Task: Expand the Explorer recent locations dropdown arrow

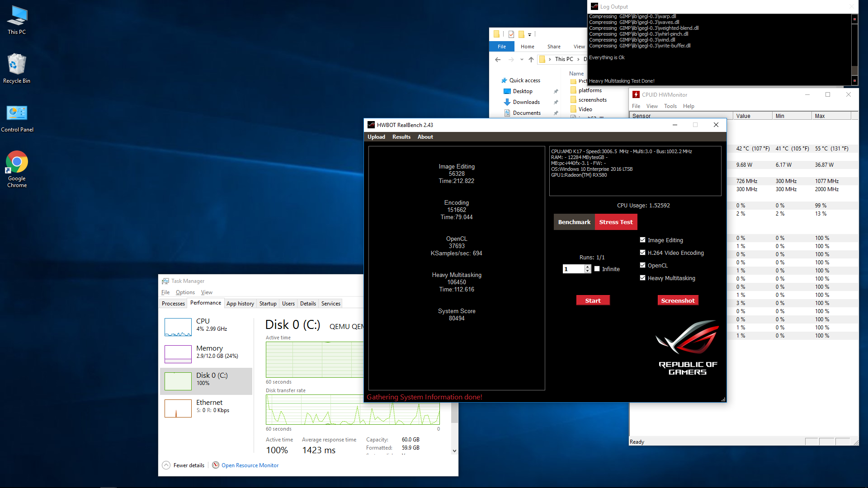Action: (522, 59)
